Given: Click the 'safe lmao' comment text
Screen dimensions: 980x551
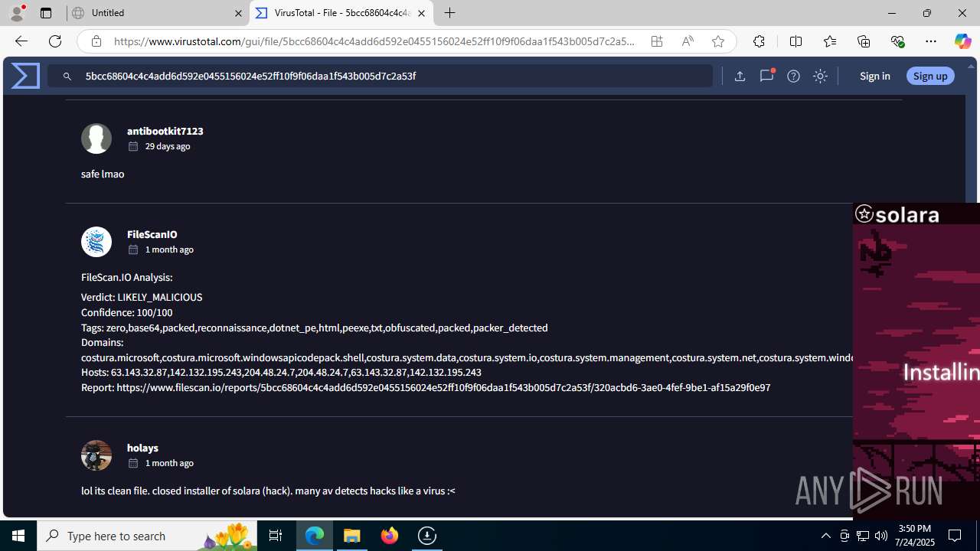Looking at the screenshot, I should coord(103,174).
